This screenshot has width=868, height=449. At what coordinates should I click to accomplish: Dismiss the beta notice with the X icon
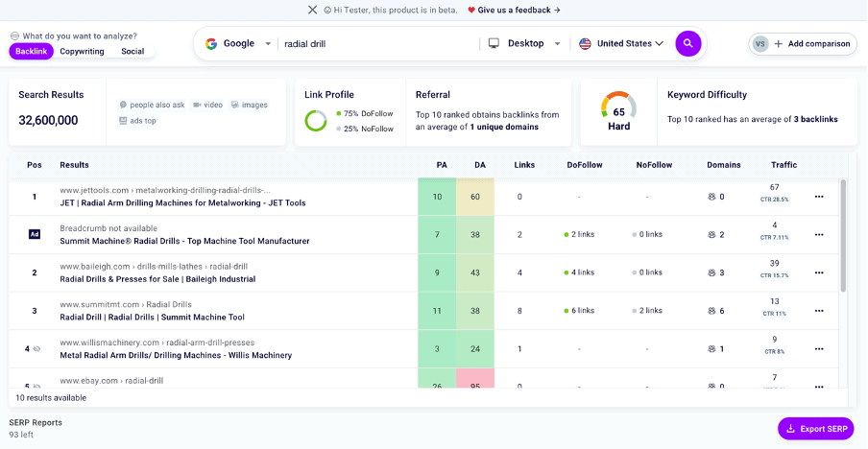point(312,10)
